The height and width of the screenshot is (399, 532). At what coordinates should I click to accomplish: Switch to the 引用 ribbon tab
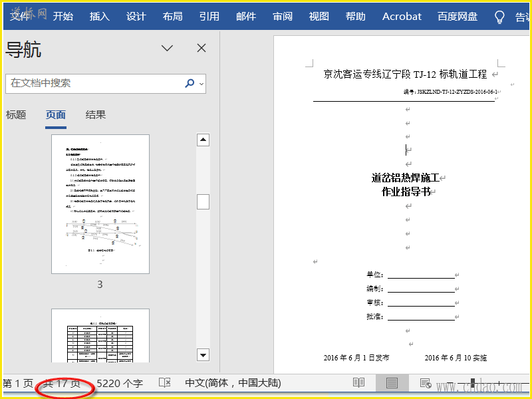209,16
